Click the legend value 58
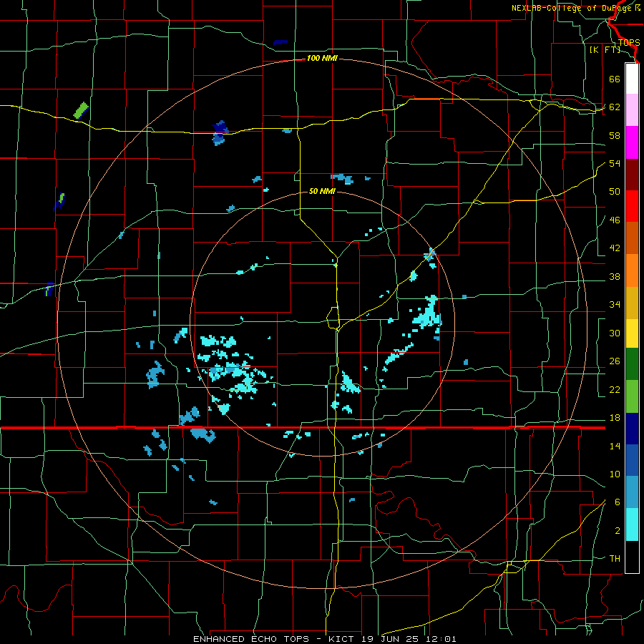This screenshot has width=644, height=644. pos(615,135)
